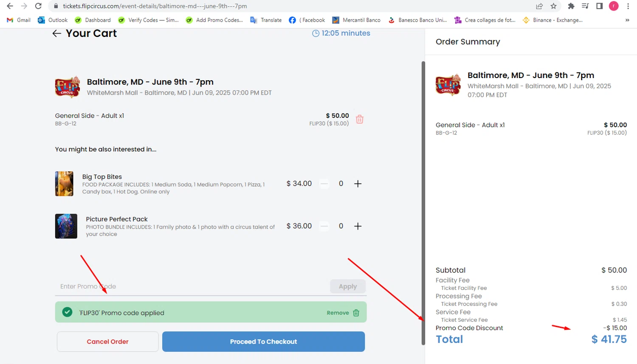The width and height of the screenshot is (637, 364).
Task: Click the Cancel Order button
Action: click(x=108, y=342)
